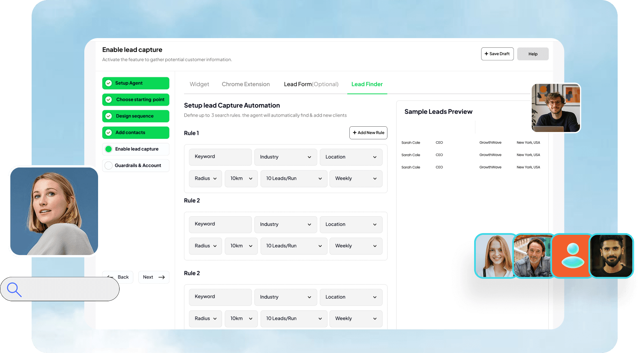Expand the Industry dropdown in Rule 1
This screenshot has width=644, height=353.
[285, 157]
